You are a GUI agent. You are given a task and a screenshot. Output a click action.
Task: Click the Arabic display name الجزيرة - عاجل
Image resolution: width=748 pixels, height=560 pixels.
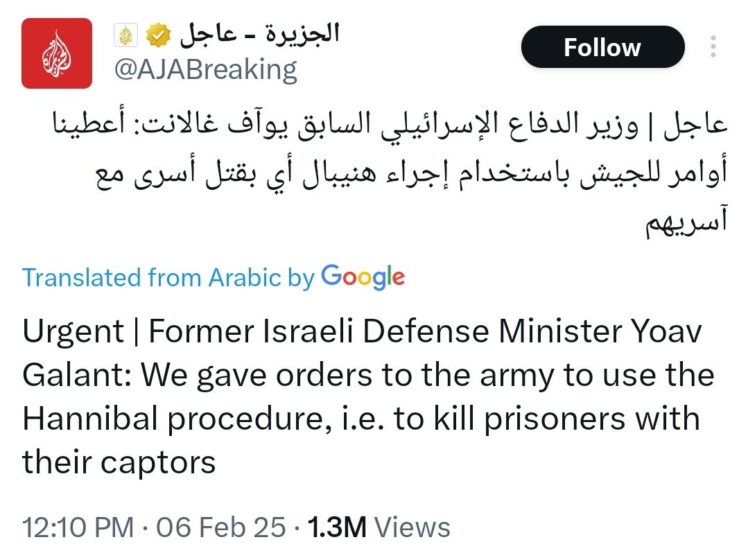coord(261,34)
